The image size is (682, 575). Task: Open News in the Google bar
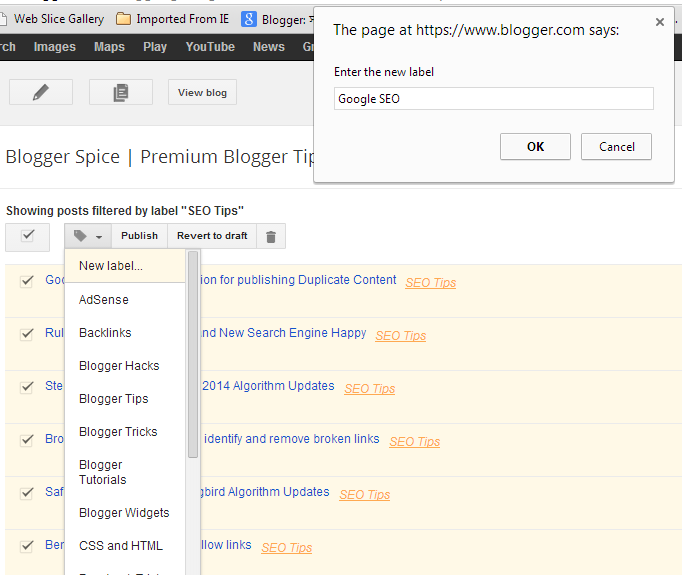click(x=269, y=47)
